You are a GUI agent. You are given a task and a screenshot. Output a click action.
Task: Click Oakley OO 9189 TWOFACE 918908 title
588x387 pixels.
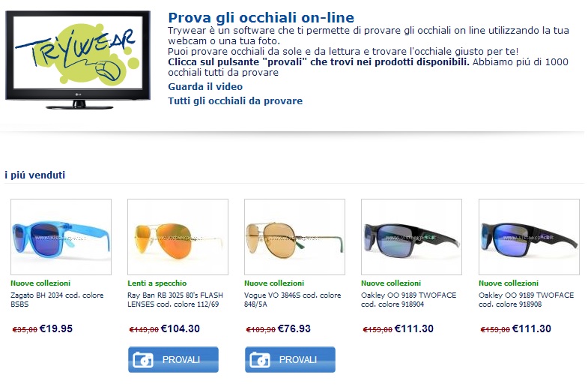526,299
